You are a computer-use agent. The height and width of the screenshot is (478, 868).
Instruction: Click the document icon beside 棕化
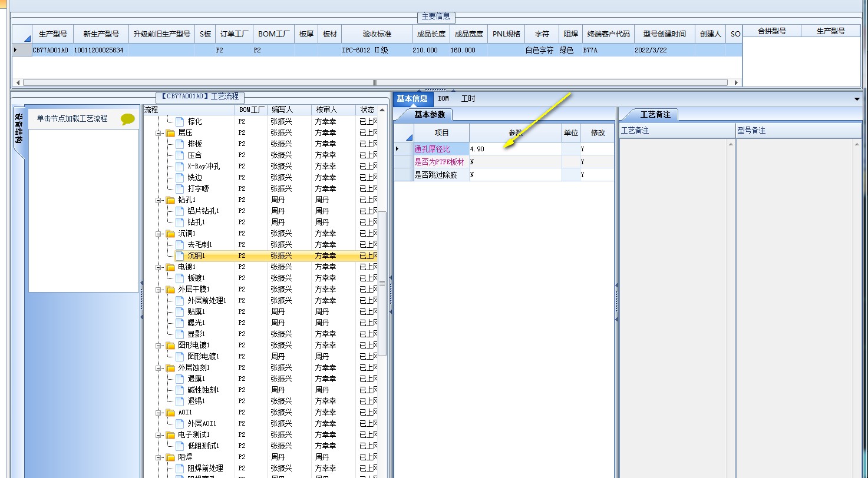click(180, 121)
